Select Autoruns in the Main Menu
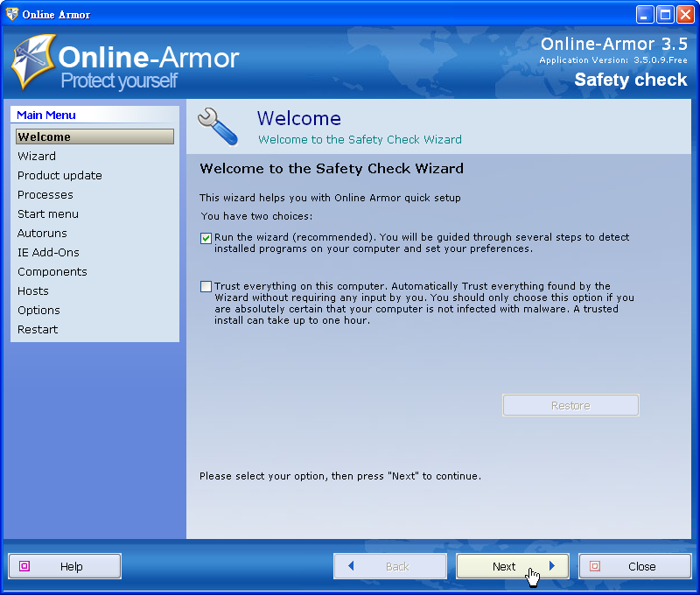The width and height of the screenshot is (700, 595). coord(42,233)
